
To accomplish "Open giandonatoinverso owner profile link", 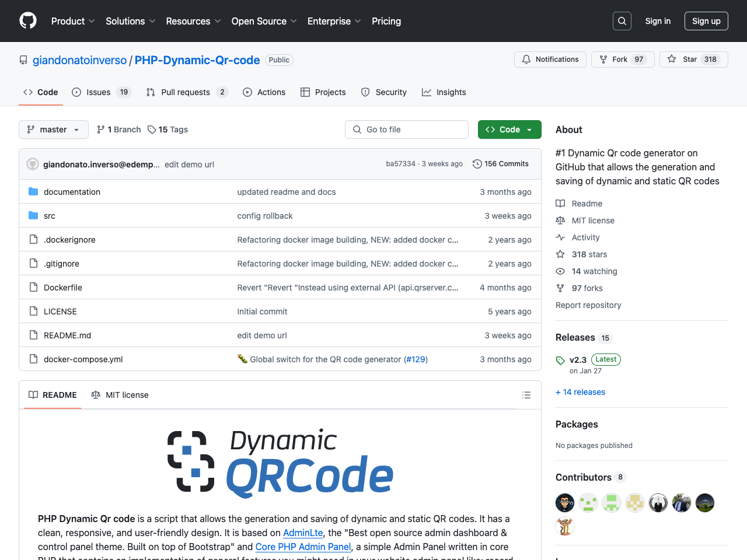I will [x=79, y=60].
